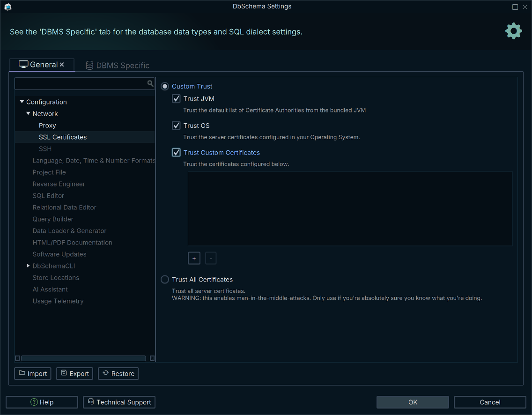The image size is (532, 415).
Task: Click the Import button
Action: click(33, 374)
